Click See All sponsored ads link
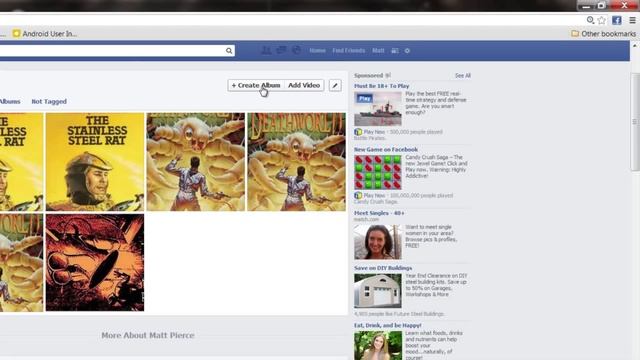 tap(463, 76)
